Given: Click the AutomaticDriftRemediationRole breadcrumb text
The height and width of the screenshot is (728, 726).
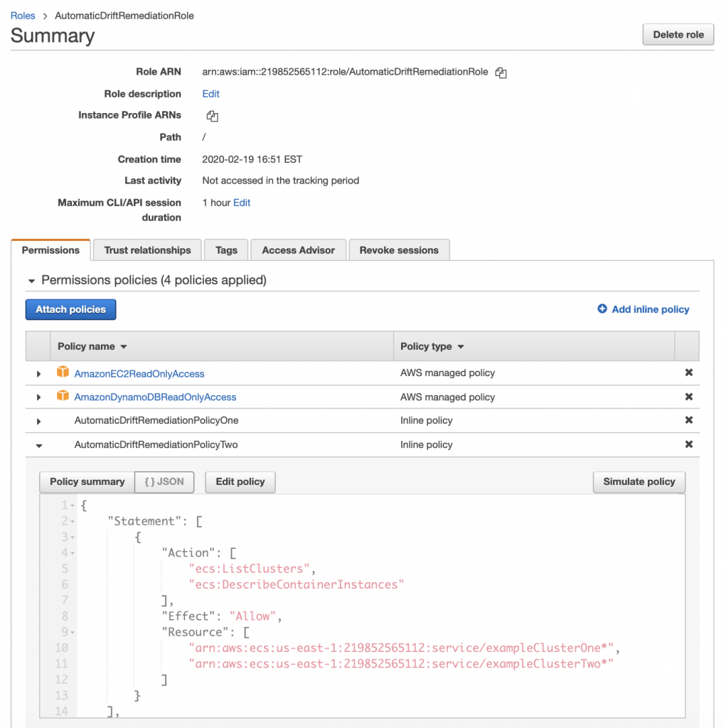Looking at the screenshot, I should (124, 16).
